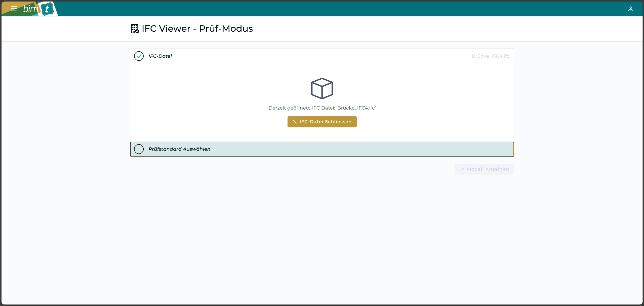Viewport: 644px width, 306px height.
Task: Click the 'IFC Viewer - Prüf-Modus' page title
Action: 197,29
